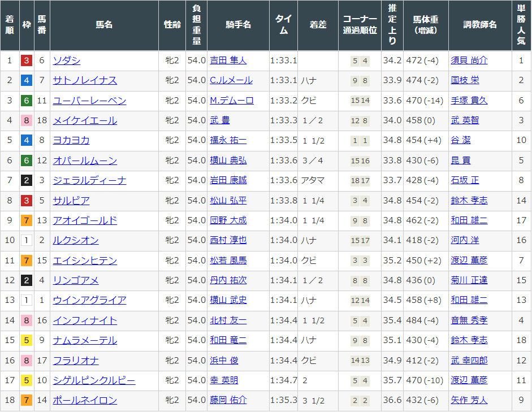The image size is (532, 412).
Task: Click jockey name 幸 英明
Action: pos(224,381)
